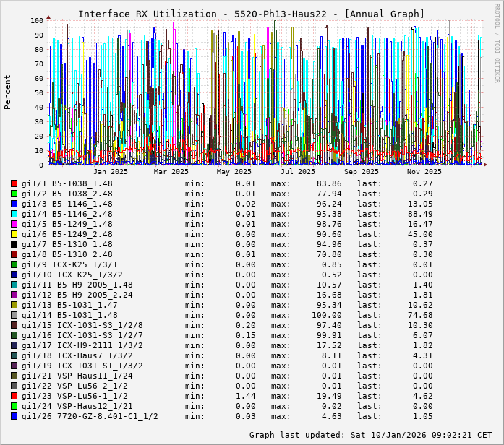
Task: Pick the gray swatch for gi1/14 B5-1031_1.48
Action: click(x=14, y=315)
